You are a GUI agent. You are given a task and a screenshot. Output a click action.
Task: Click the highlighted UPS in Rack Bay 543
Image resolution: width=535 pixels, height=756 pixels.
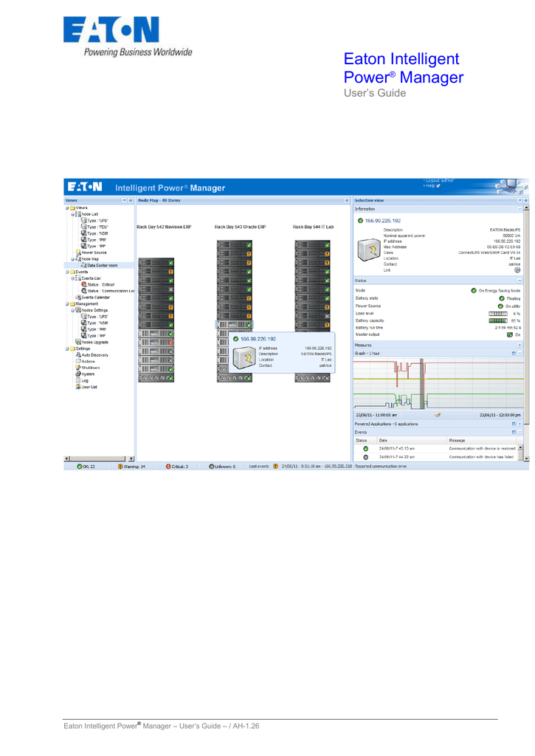pyautogui.click(x=234, y=325)
